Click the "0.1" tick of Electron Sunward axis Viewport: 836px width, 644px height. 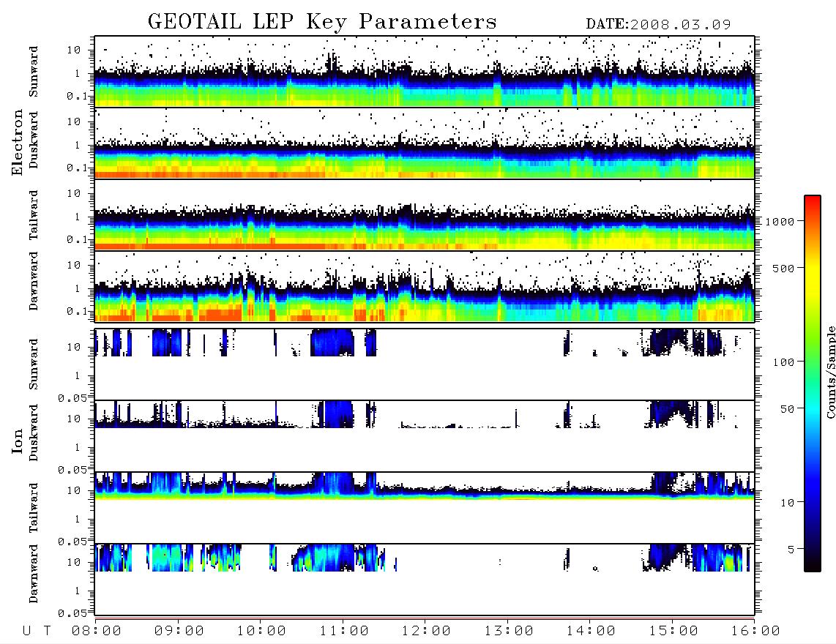tap(78, 96)
